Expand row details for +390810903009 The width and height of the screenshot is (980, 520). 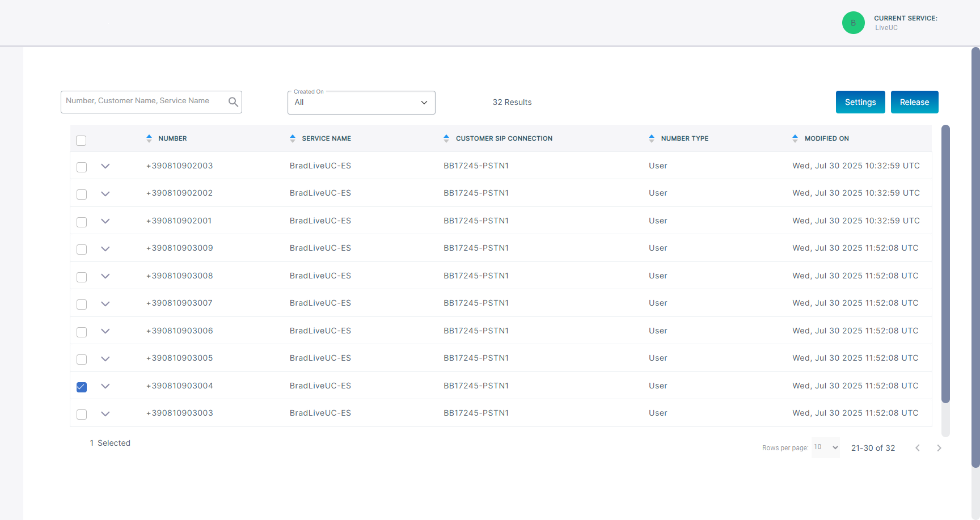[x=105, y=248]
